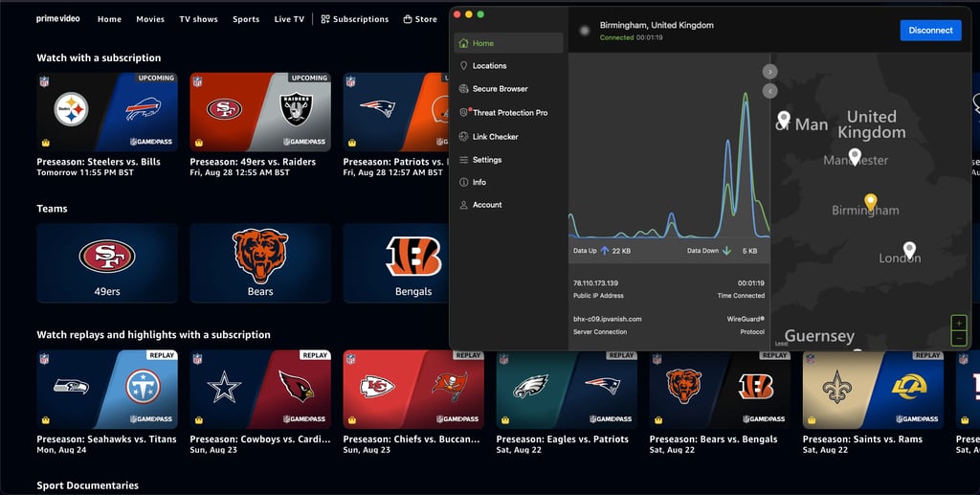Click NFL shield badge on Cowboys card
Image resolution: width=980 pixels, height=495 pixels.
pos(197,359)
